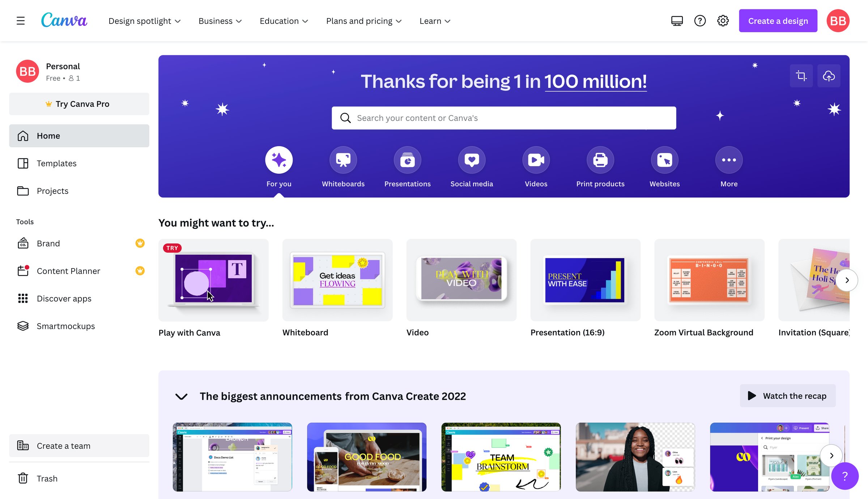Image resolution: width=868 pixels, height=499 pixels.
Task: Go to Home in sidebar
Action: (x=79, y=136)
